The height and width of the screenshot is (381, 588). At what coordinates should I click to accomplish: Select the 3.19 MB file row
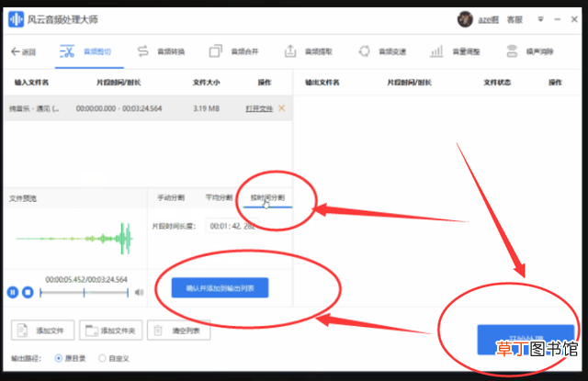tap(148, 108)
